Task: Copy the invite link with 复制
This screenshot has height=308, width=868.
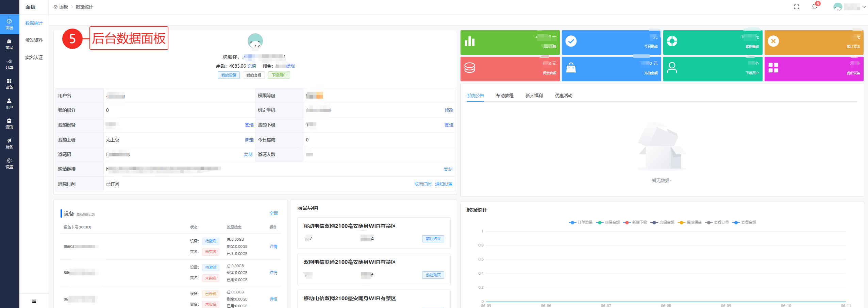Action: 448,169
